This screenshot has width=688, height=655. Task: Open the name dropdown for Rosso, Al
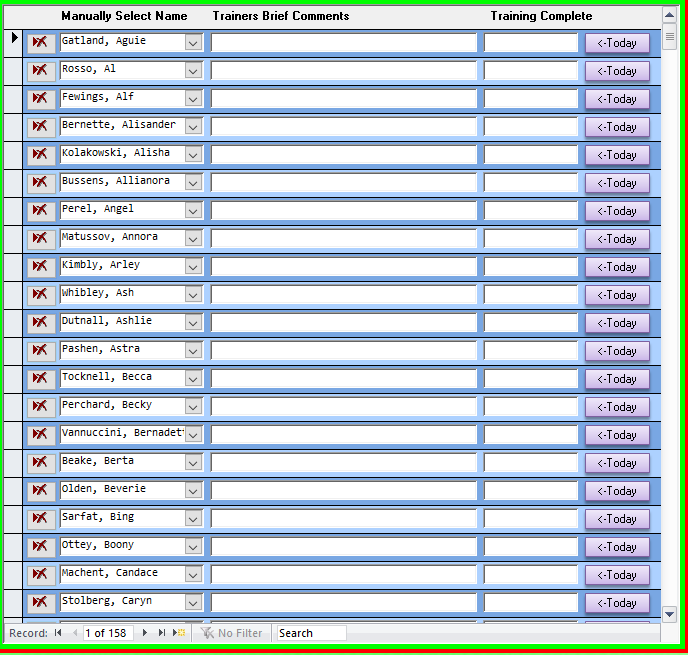coord(193,71)
